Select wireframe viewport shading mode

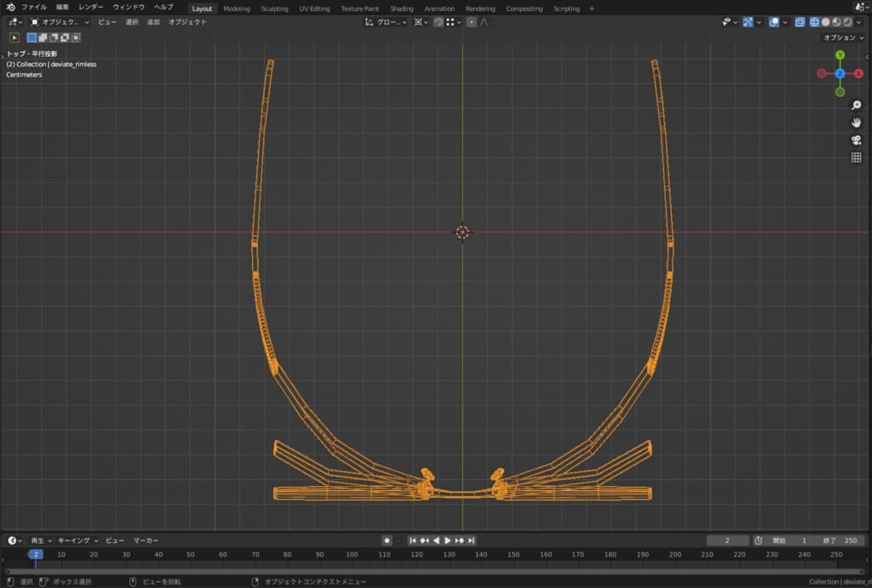pyautogui.click(x=814, y=22)
